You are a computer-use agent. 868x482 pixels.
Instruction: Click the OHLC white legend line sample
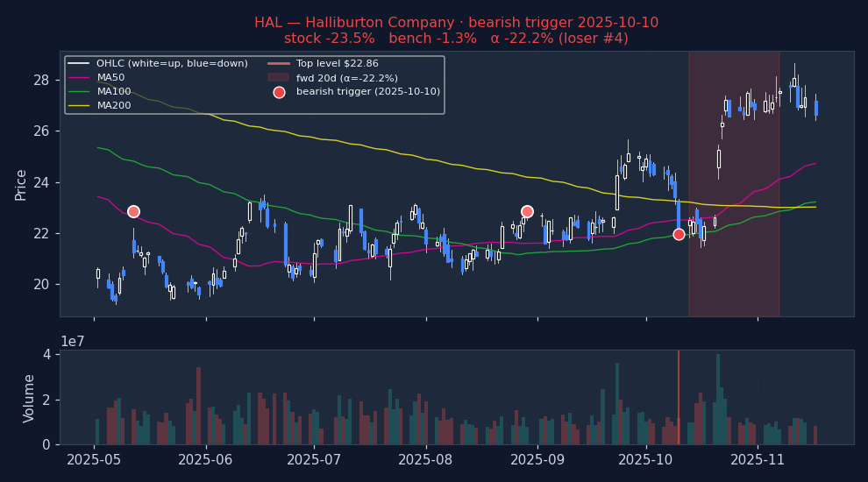(x=80, y=64)
